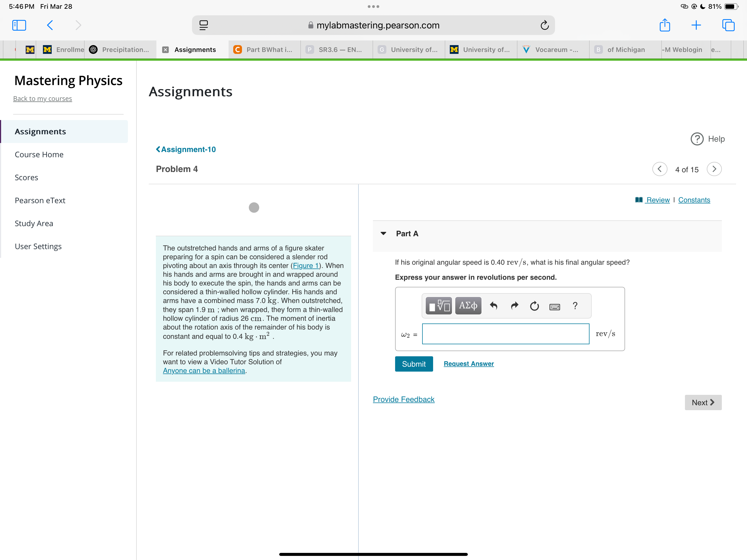Open Scores in the sidebar
The width and height of the screenshot is (747, 560).
coord(26,177)
